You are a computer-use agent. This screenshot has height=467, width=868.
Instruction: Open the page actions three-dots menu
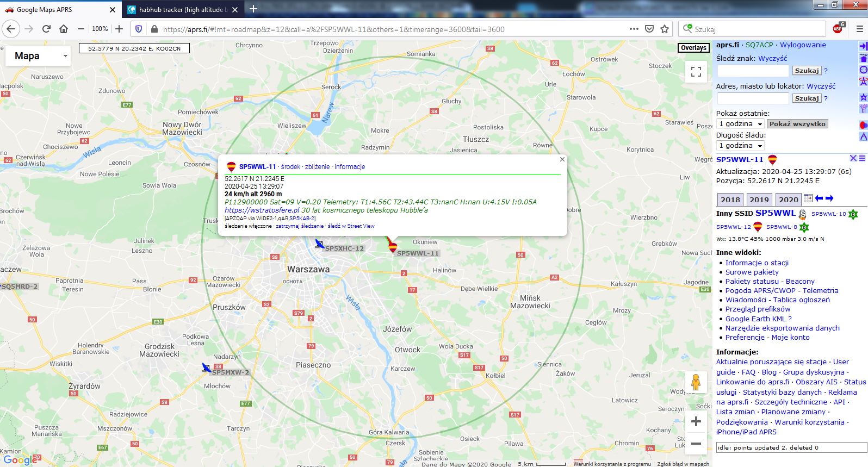(x=634, y=29)
